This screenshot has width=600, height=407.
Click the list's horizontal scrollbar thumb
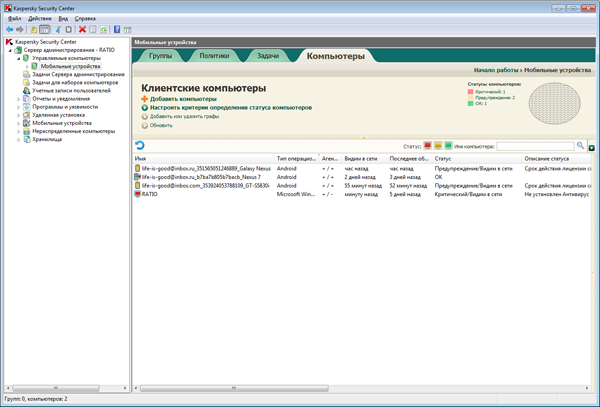(x=234, y=388)
